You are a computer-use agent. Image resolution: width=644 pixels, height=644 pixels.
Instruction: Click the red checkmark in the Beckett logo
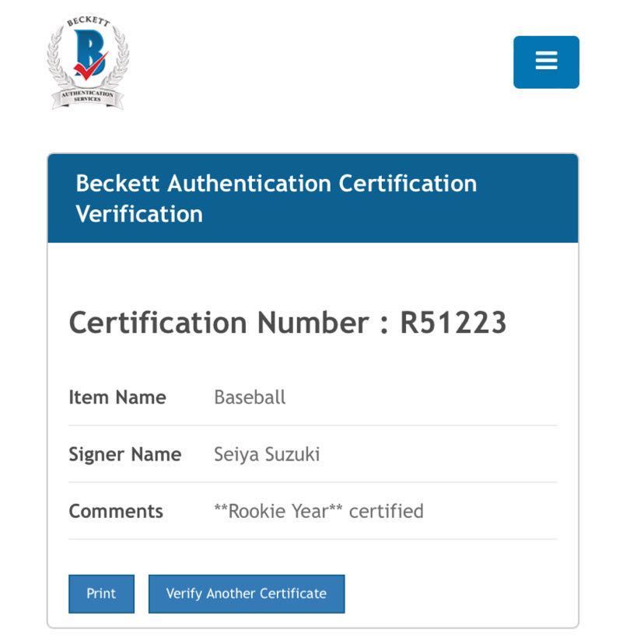[91, 67]
